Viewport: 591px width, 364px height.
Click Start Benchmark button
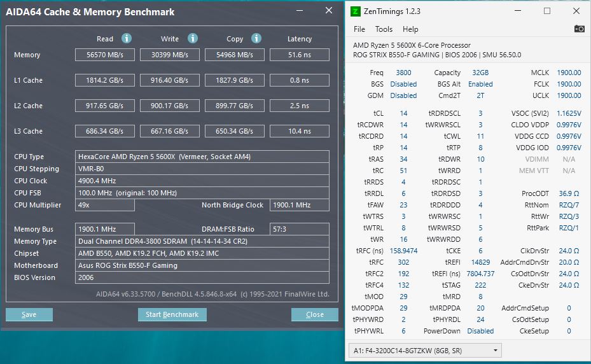click(172, 314)
